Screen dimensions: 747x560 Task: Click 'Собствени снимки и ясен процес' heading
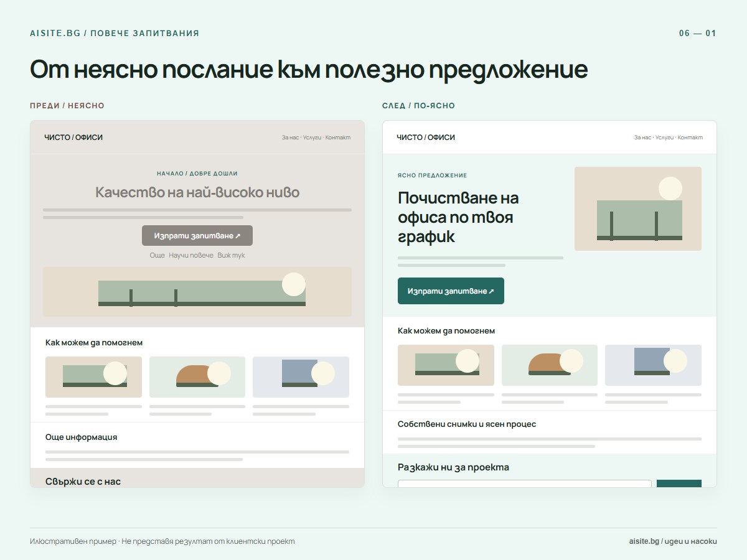click(467, 424)
